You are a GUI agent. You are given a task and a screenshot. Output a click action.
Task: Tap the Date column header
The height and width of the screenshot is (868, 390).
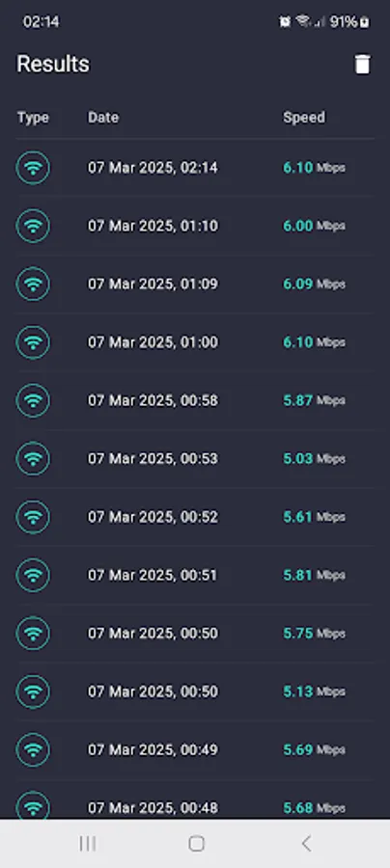tap(103, 118)
